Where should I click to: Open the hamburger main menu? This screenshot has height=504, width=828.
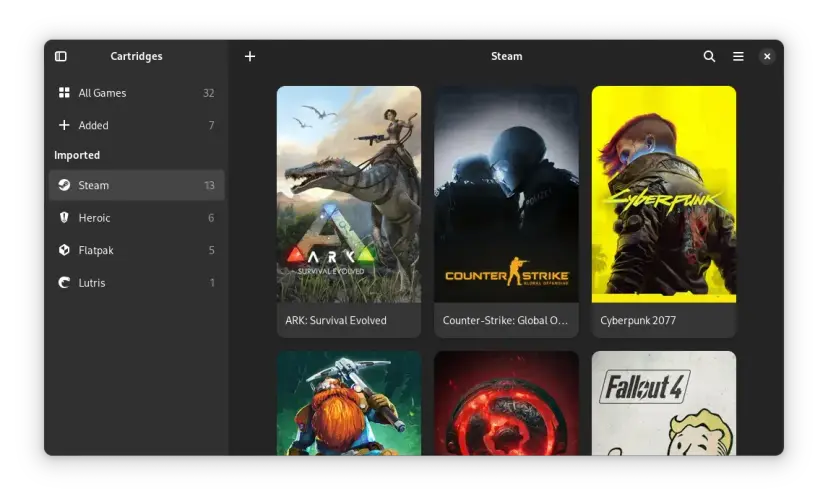tap(738, 56)
